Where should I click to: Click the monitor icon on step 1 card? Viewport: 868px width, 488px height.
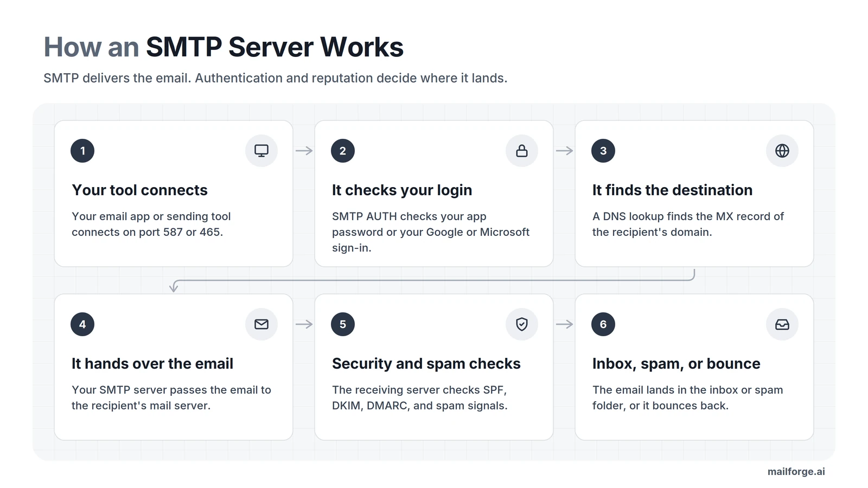click(x=261, y=151)
